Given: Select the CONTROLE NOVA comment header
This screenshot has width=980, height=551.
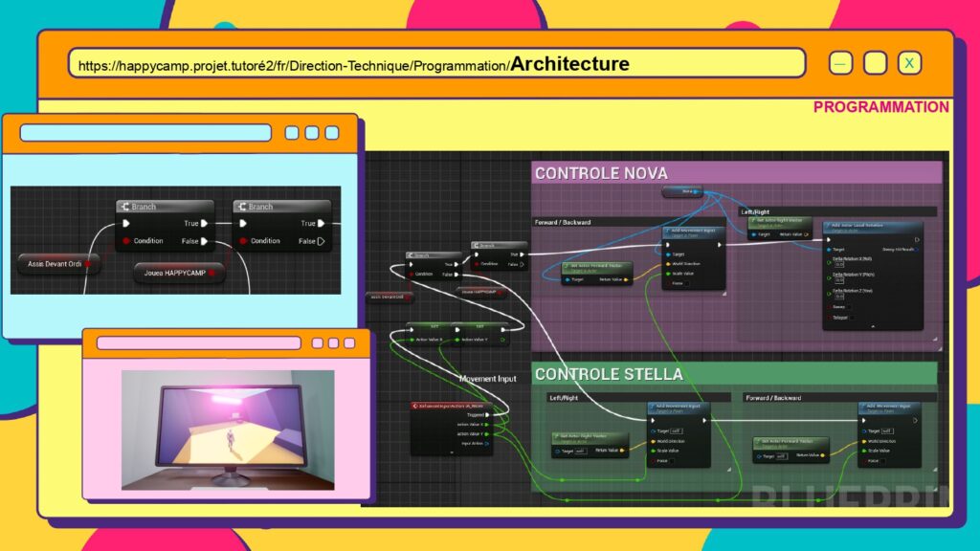Looking at the screenshot, I should 736,173.
